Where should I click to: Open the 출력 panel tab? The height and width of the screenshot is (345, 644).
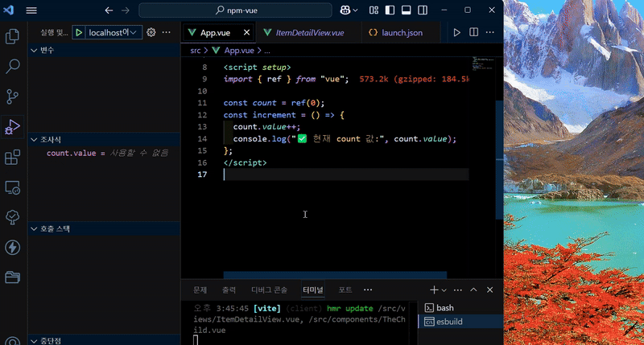point(229,290)
